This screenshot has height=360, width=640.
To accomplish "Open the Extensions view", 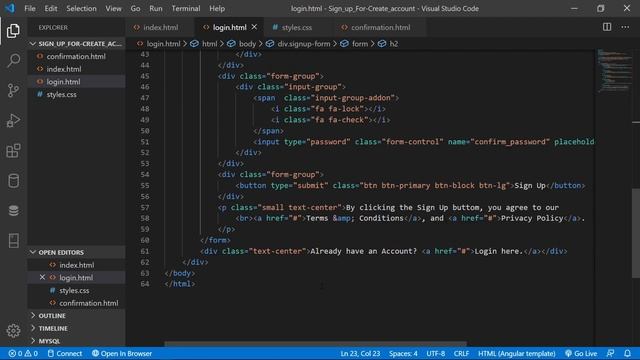I will [x=13, y=151].
